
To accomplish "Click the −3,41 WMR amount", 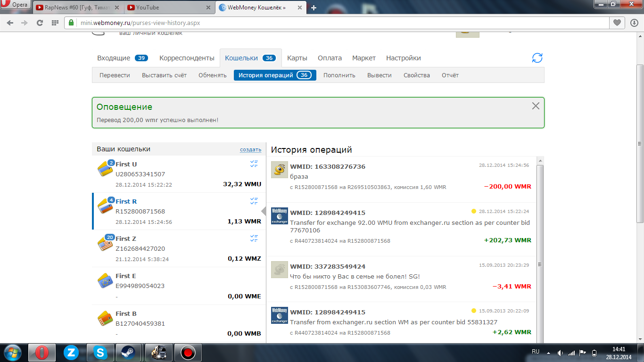I will (x=512, y=286).
